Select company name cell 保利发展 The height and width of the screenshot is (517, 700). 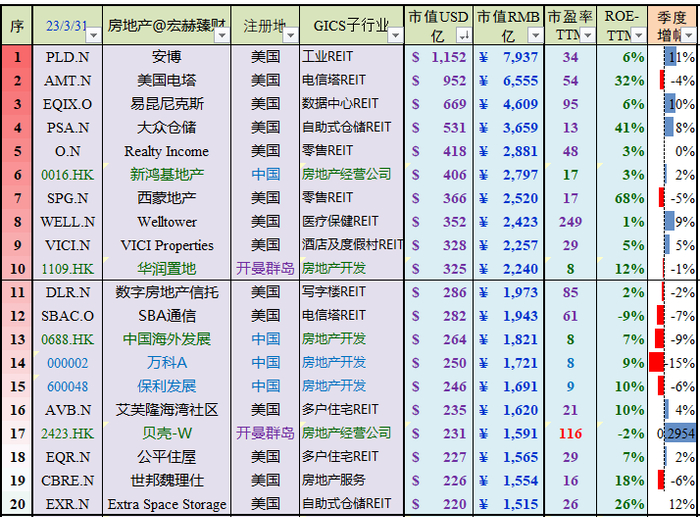tap(167, 387)
